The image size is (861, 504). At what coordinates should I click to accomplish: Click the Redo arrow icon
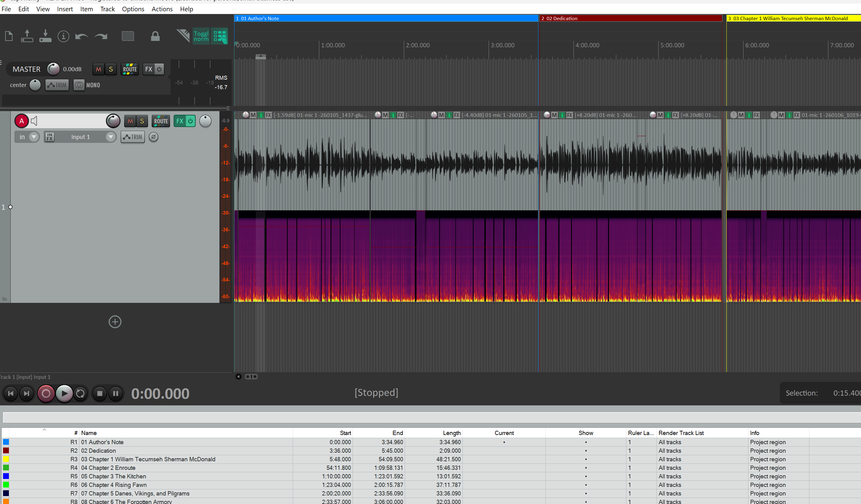[x=101, y=36]
